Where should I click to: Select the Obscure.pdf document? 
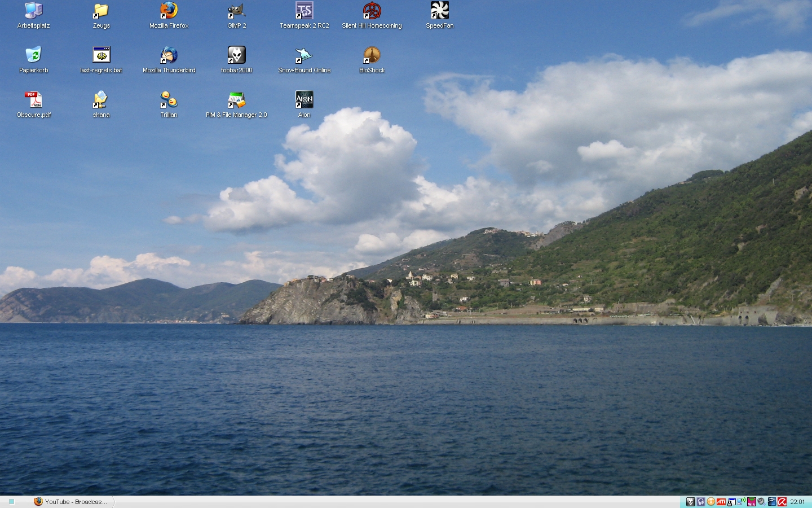click(34, 100)
